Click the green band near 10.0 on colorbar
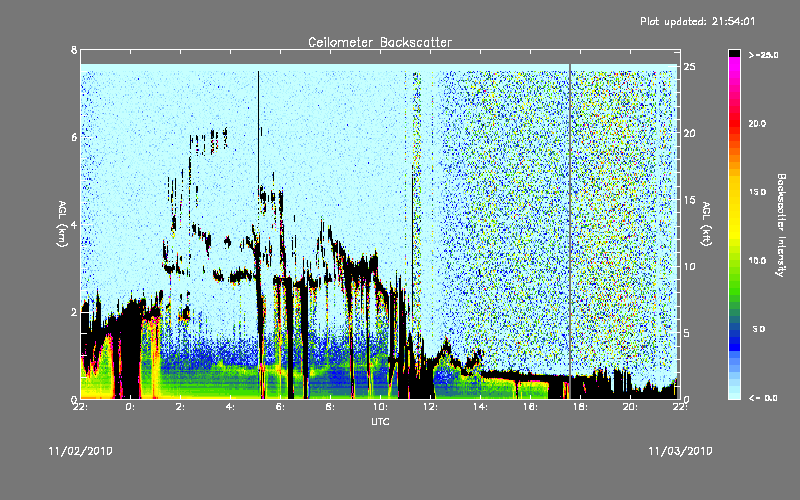Image resolution: width=800 pixels, height=500 pixels. coord(734,261)
